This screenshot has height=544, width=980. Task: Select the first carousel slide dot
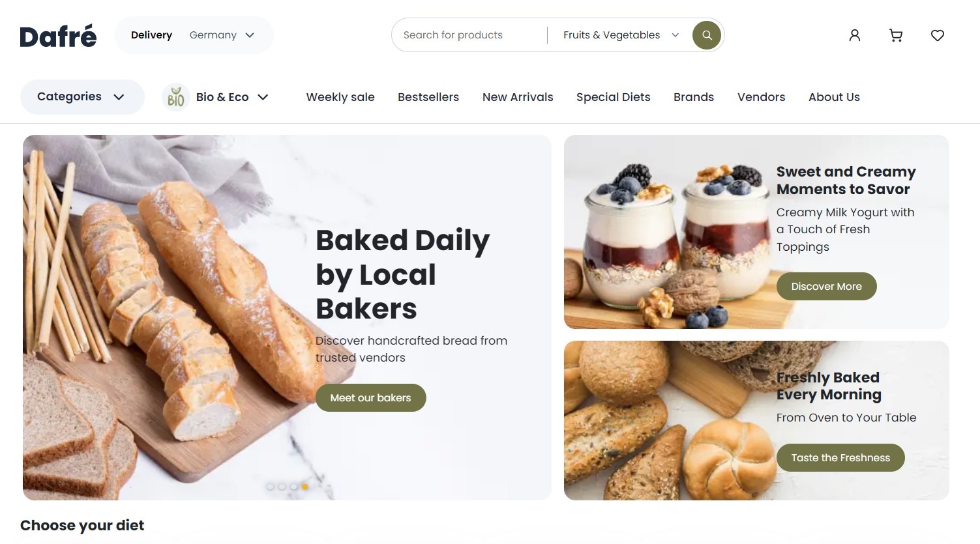click(x=270, y=486)
